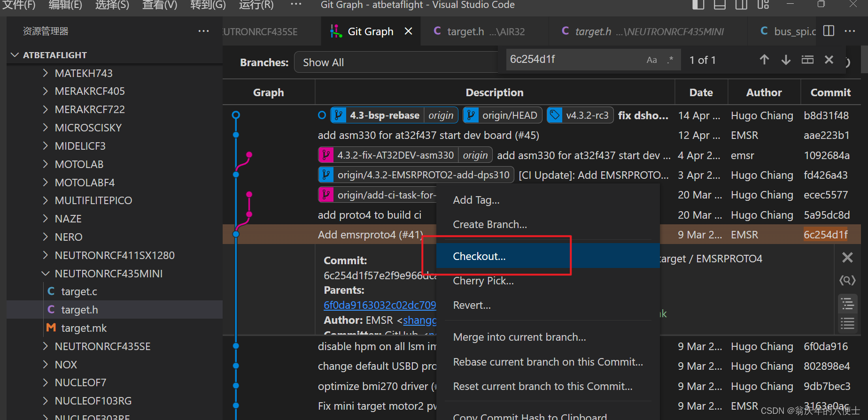This screenshot has width=868, height=420.
Task: Close the commit details view
Action: coord(847,257)
